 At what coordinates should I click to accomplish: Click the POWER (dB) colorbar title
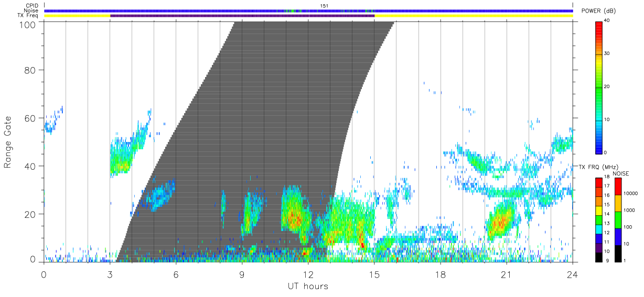(599, 11)
